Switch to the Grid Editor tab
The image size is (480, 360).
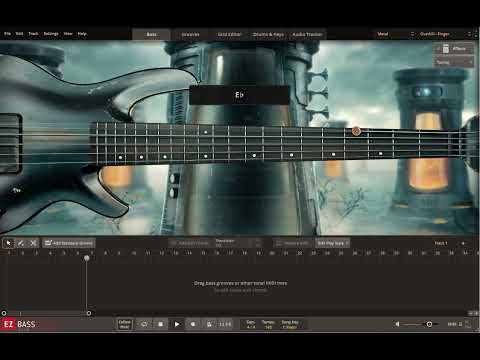pos(229,34)
